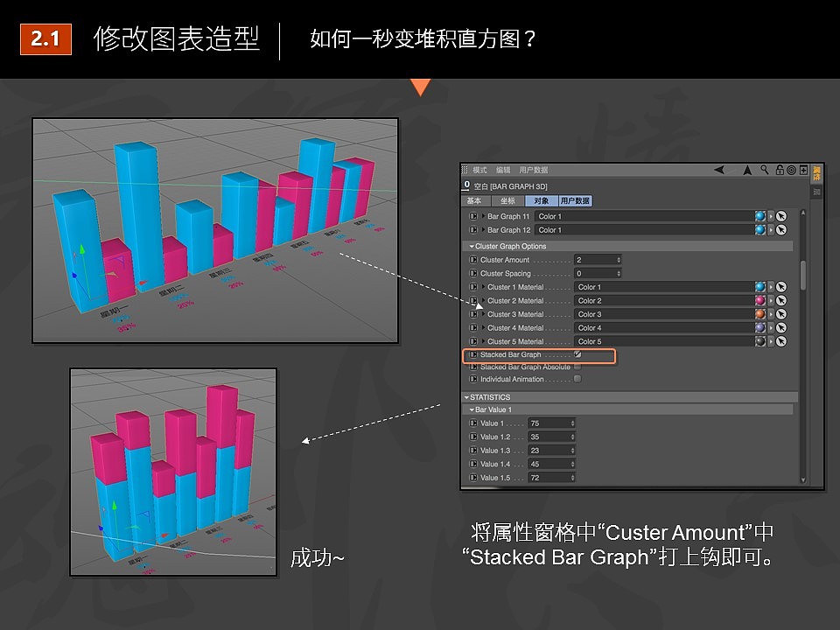
Task: Pick object for Bar Graph 12 material
Action: pyautogui.click(x=781, y=230)
